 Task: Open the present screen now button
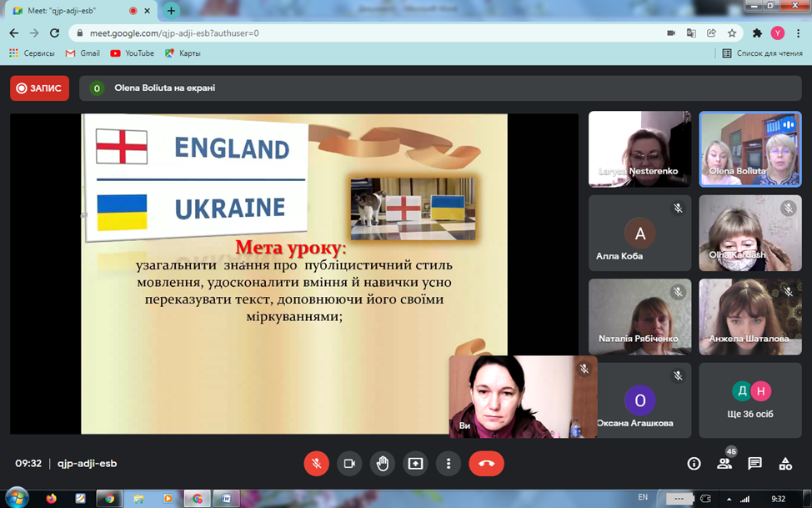click(x=415, y=464)
